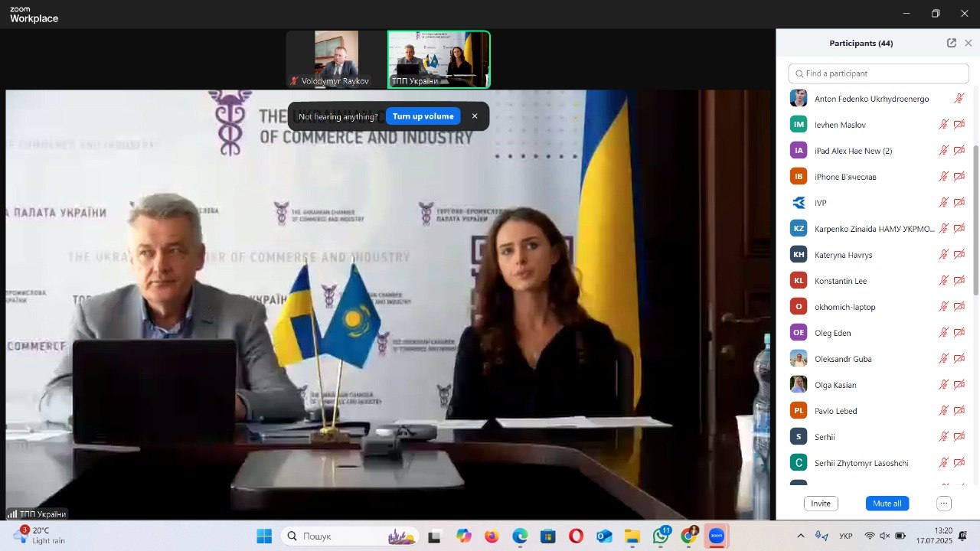The width and height of the screenshot is (980, 551).
Task: Open the weather widget showing 20°C
Action: tap(40, 536)
